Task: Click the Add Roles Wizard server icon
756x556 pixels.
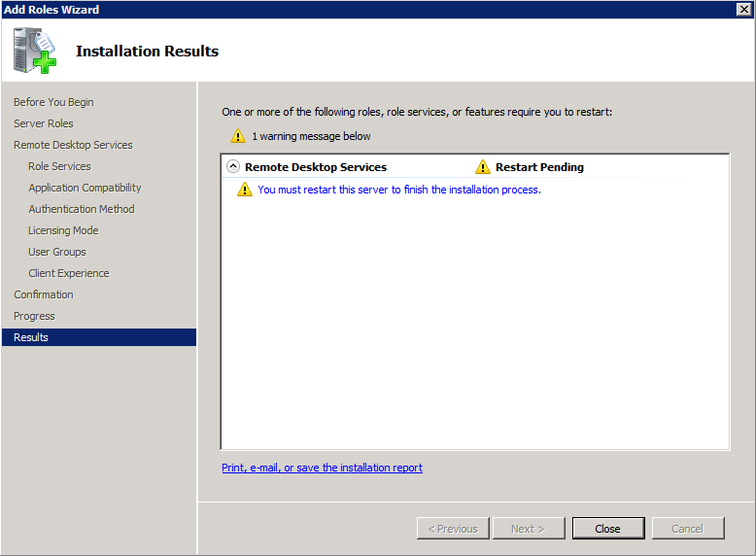Action: coord(35,51)
